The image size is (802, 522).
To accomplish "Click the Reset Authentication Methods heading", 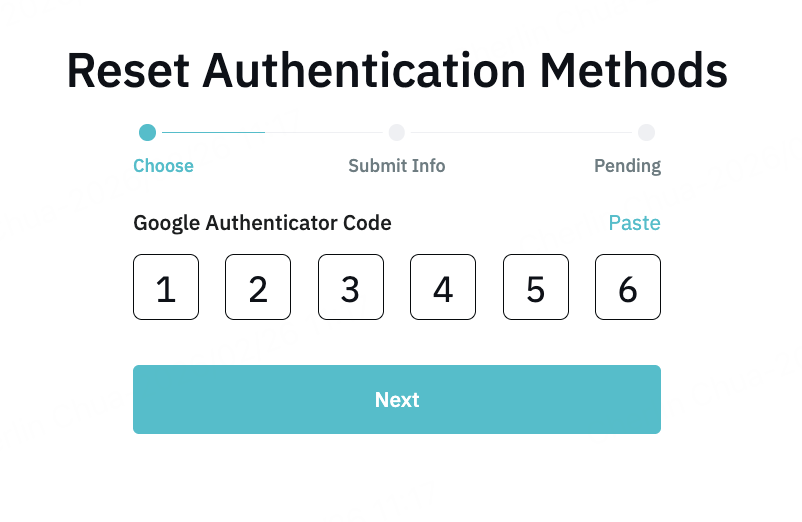I will pyautogui.click(x=397, y=70).
